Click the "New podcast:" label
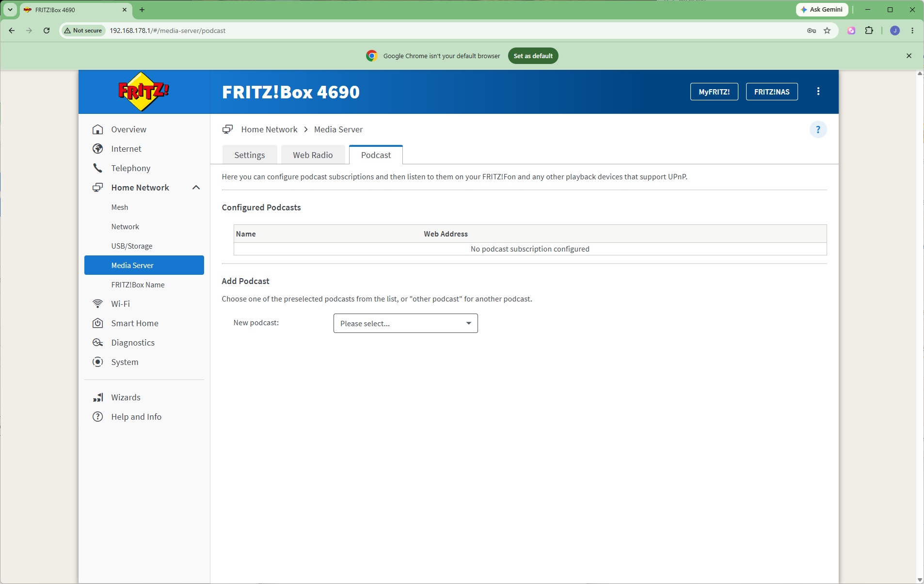Viewport: 924px width, 584px height. [x=256, y=323]
